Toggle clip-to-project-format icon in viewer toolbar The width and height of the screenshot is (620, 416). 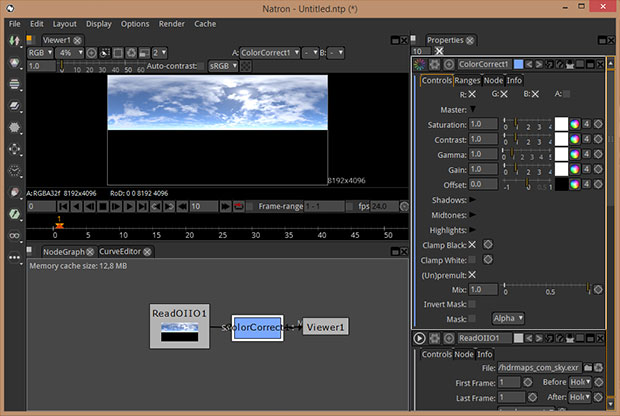click(x=105, y=53)
